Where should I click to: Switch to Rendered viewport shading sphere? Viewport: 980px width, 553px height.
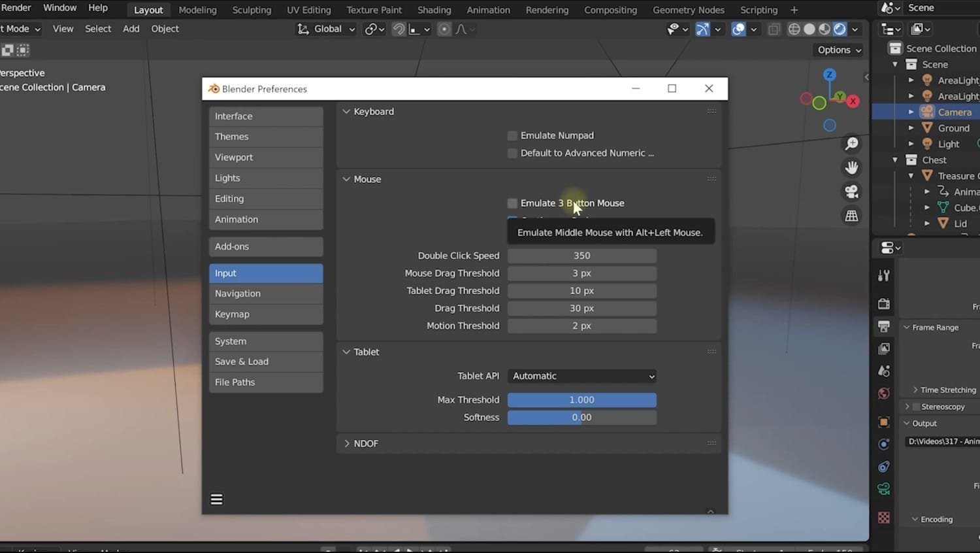point(838,29)
